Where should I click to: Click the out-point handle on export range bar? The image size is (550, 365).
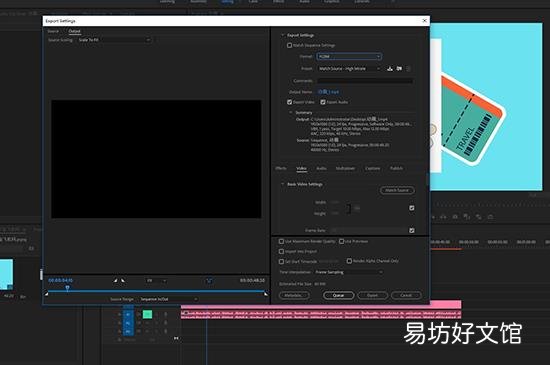point(266,294)
